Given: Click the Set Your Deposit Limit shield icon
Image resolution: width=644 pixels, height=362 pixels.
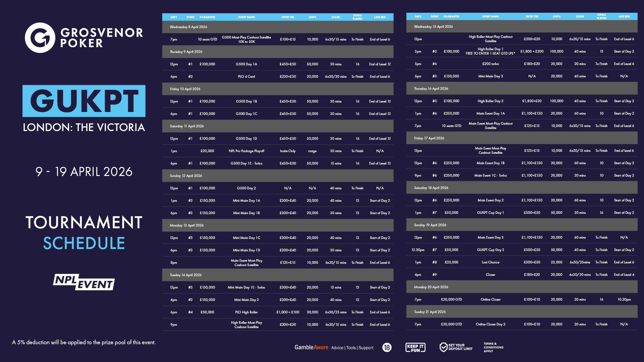Looking at the screenshot, I should tap(443, 347).
